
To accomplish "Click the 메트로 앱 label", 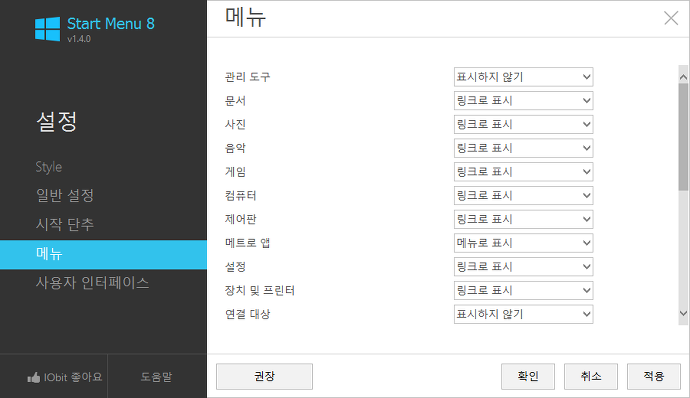I will (247, 243).
